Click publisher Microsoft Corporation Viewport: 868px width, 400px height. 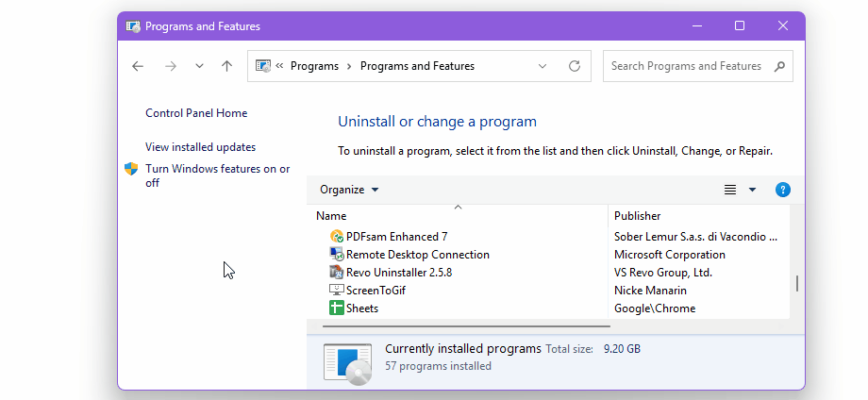pyautogui.click(x=670, y=255)
